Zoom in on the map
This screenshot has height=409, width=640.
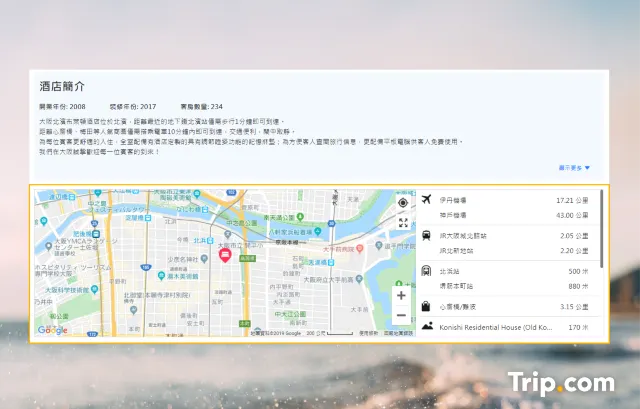401,295
